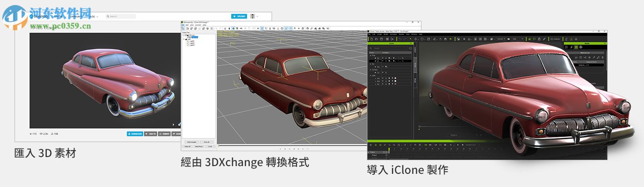Click the Modify panel header in iClone
The image size is (644, 187).
click(x=585, y=44)
